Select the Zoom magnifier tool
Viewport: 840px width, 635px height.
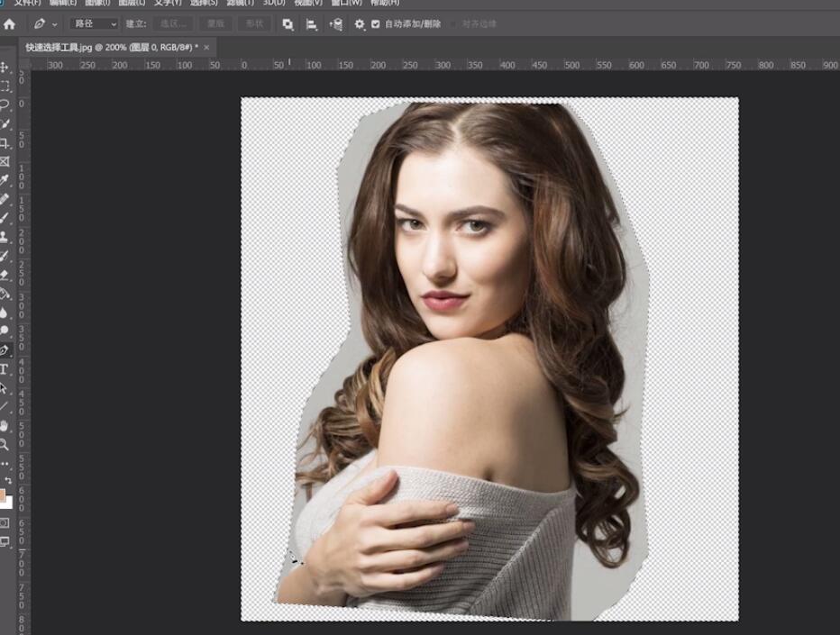click(x=5, y=444)
